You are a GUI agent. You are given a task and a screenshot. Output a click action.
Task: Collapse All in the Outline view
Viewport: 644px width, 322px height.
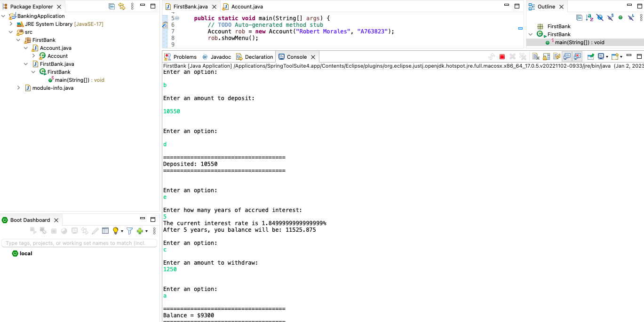580,17
